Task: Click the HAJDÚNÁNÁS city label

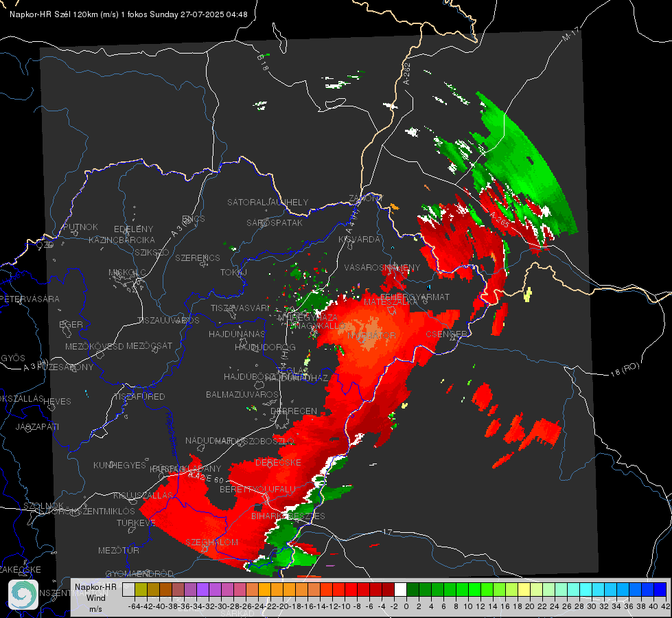Action: click(x=237, y=334)
